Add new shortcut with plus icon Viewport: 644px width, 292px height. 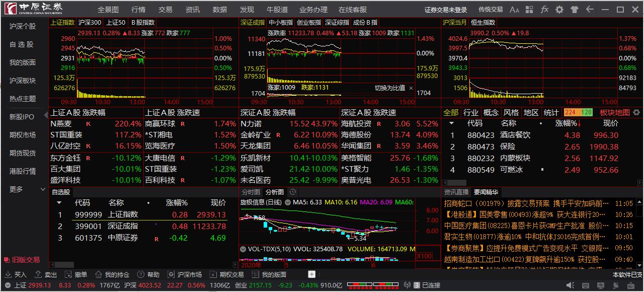[x=311, y=274]
